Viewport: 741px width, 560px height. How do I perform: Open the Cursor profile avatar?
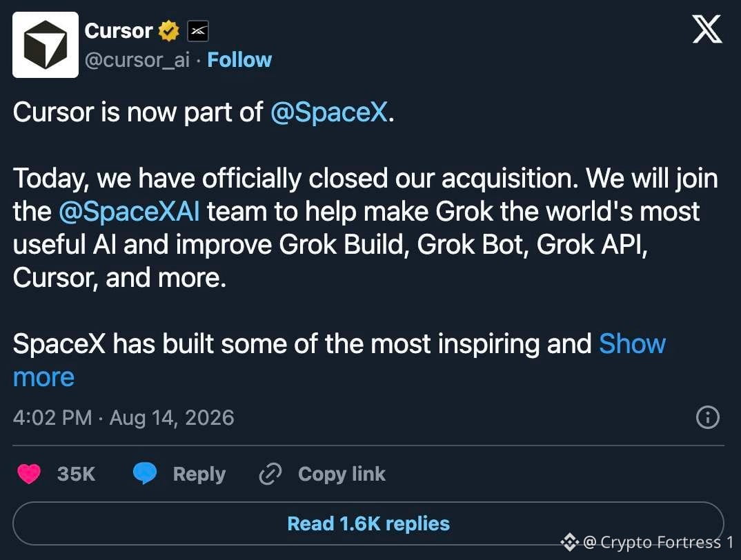coord(46,45)
